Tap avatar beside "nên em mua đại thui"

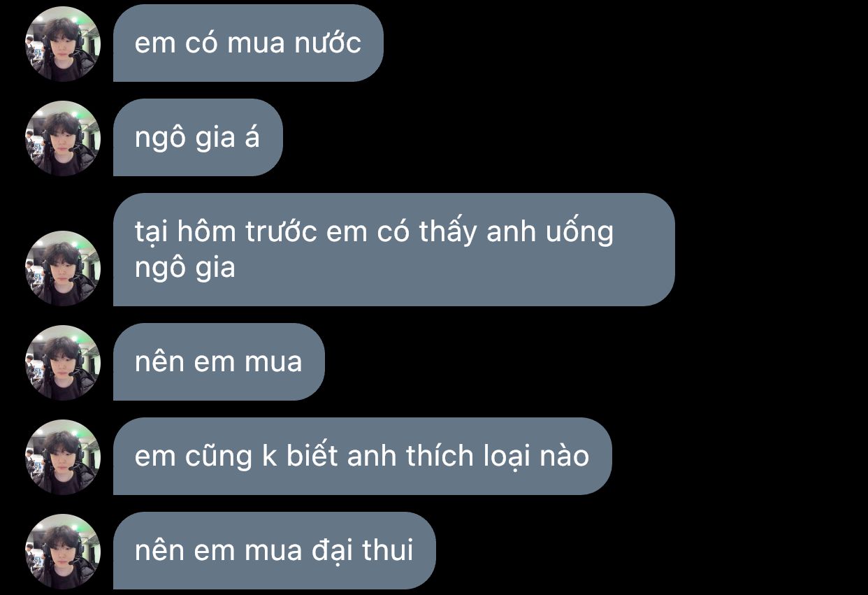click(63, 551)
